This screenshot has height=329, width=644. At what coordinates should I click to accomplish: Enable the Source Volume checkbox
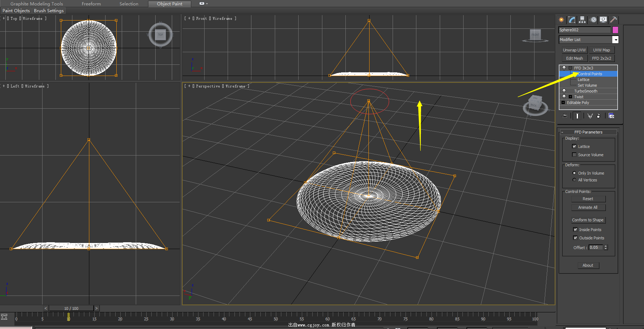point(574,155)
